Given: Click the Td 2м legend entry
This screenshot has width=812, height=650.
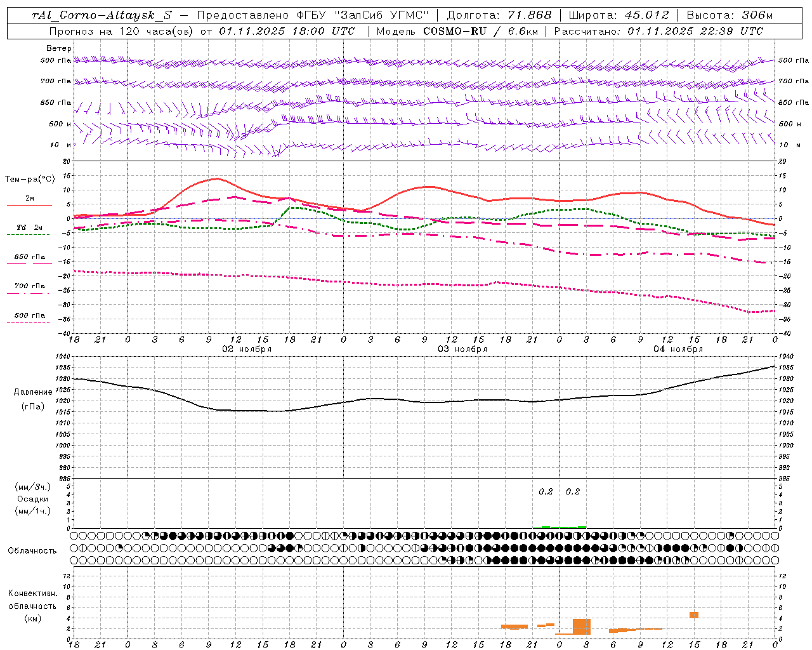Looking at the screenshot, I should tap(29, 227).
